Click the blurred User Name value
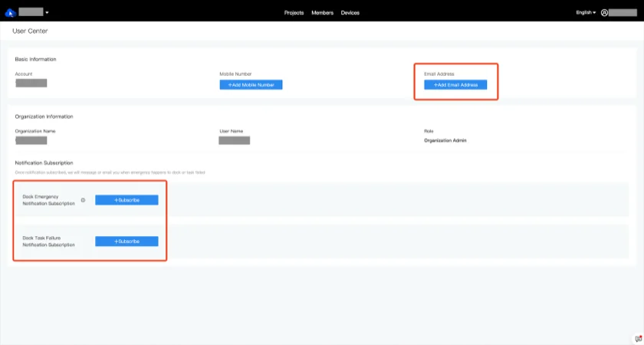 235,141
